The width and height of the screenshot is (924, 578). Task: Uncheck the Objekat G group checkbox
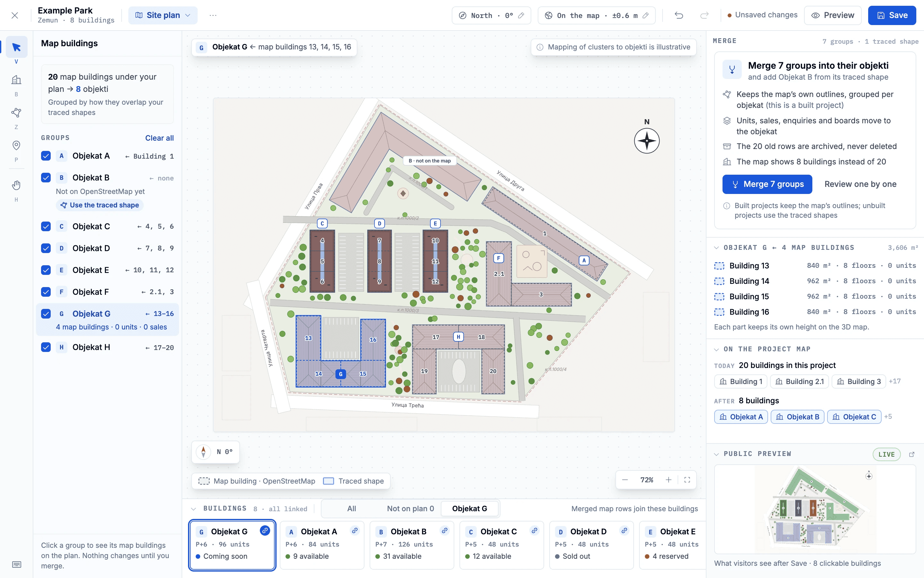point(46,314)
